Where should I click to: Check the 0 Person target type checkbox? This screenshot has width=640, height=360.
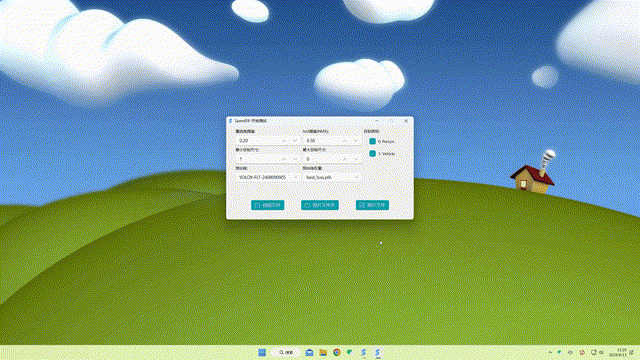pos(372,141)
